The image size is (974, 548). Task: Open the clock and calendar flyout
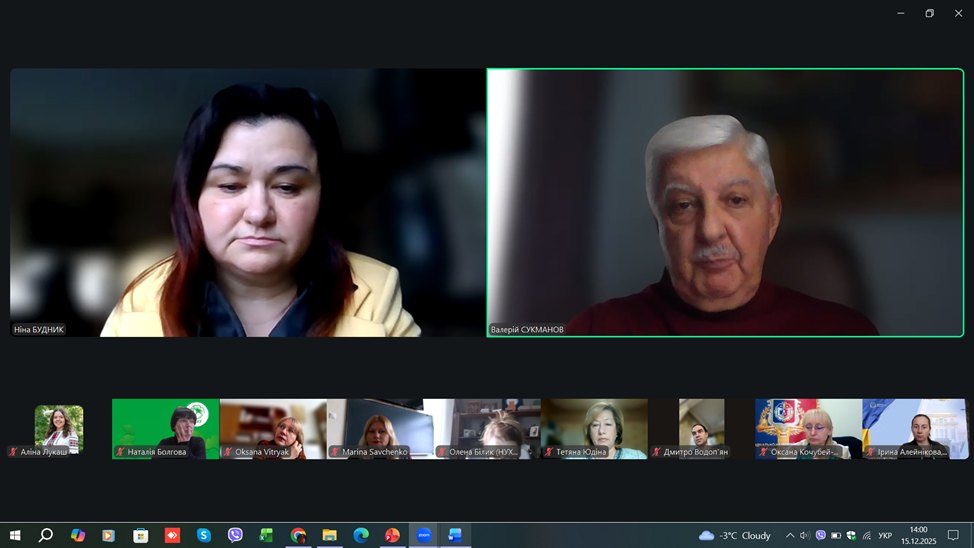coord(918,535)
